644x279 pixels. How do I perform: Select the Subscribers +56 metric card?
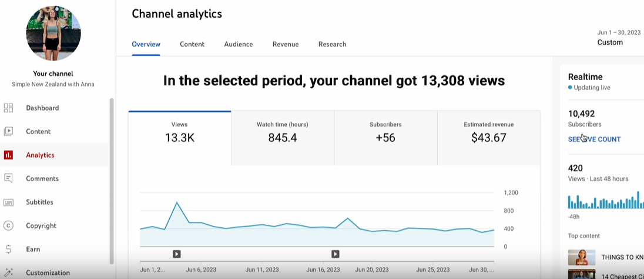(x=385, y=138)
